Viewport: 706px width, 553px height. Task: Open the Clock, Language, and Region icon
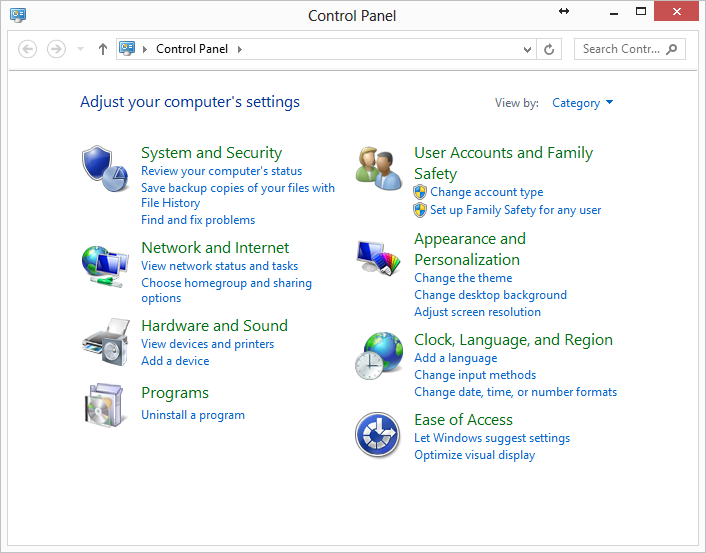(379, 357)
